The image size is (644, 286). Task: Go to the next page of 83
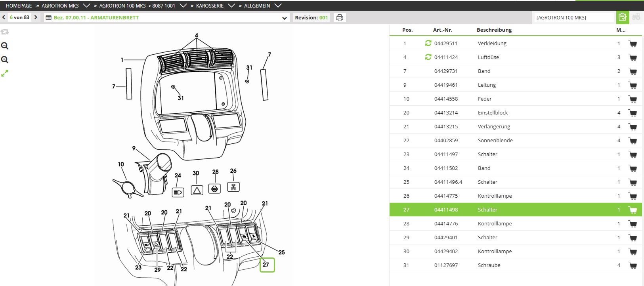(x=36, y=17)
